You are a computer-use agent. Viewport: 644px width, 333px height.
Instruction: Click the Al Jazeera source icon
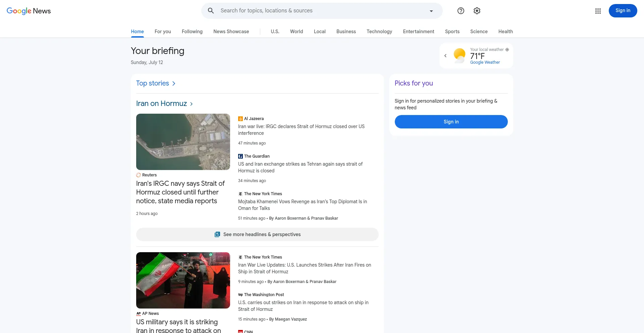240,119
